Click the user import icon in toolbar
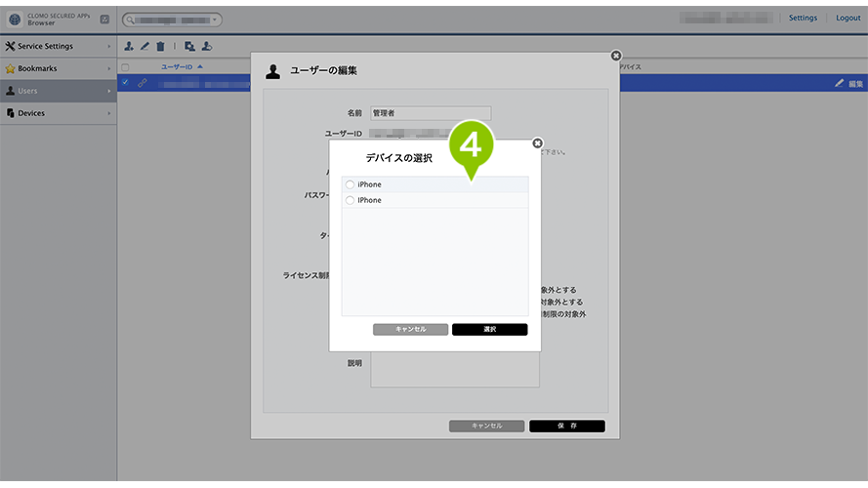868x488 pixels. click(x=207, y=46)
